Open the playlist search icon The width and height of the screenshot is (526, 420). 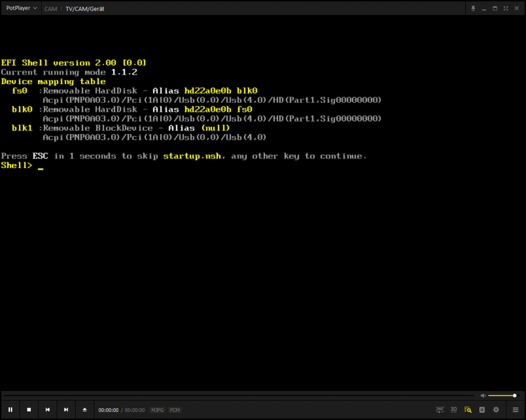pos(467,410)
